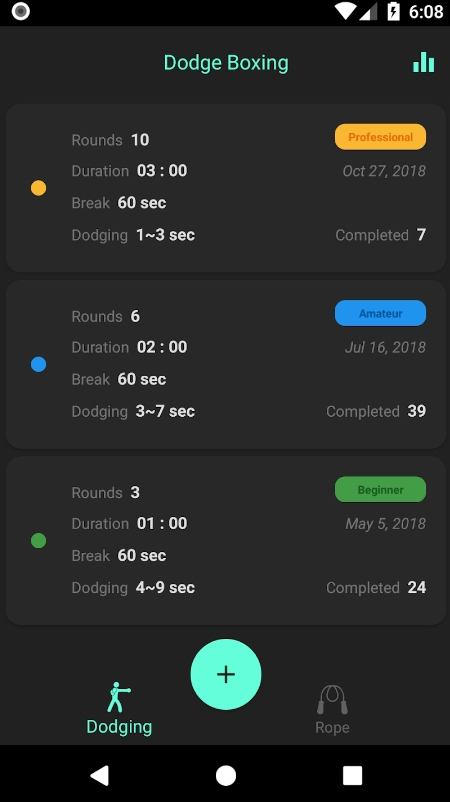This screenshot has height=802, width=450.
Task: Select the Dodging boxer icon
Action: point(119,697)
